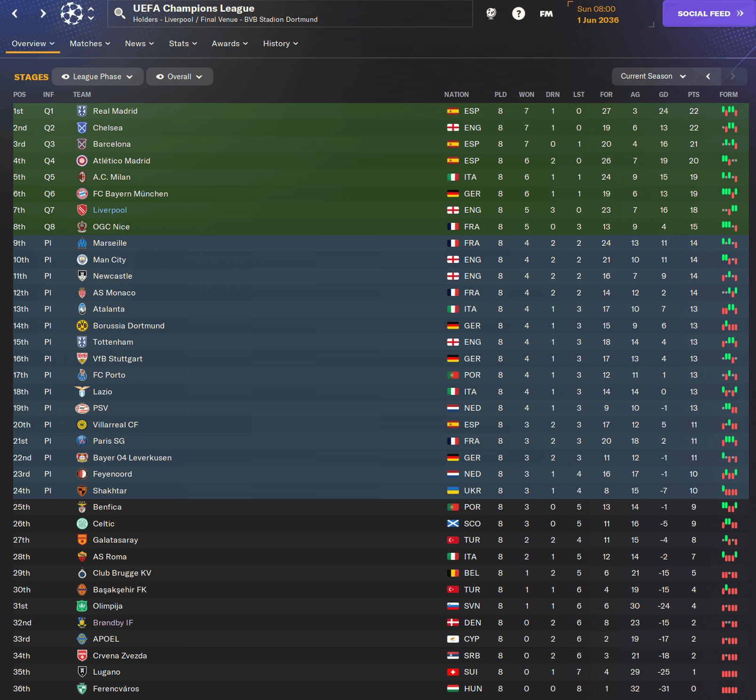The image size is (756, 700).
Task: Click Real Madrid's form indicator bars
Action: point(729,111)
